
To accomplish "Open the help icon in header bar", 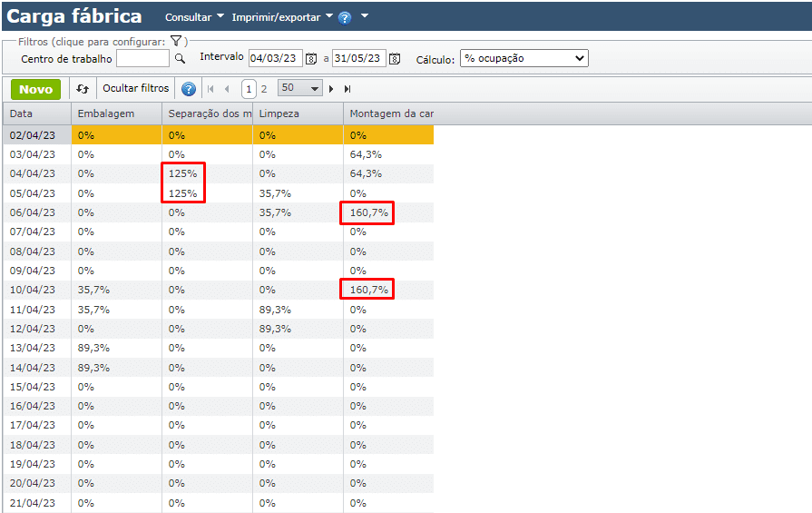I will [345, 18].
